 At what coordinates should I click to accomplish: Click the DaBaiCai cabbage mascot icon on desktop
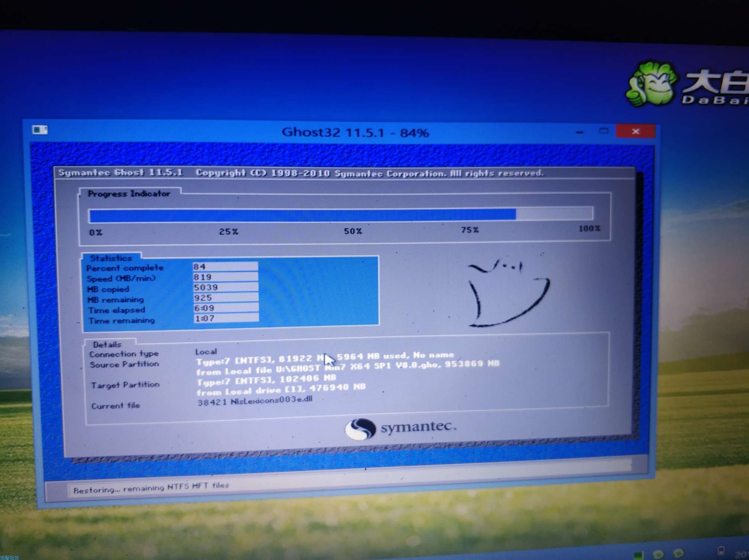click(x=652, y=84)
